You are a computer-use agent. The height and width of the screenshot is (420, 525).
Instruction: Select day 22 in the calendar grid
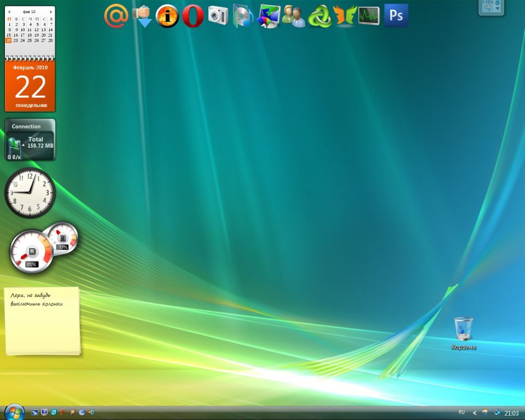coord(9,40)
